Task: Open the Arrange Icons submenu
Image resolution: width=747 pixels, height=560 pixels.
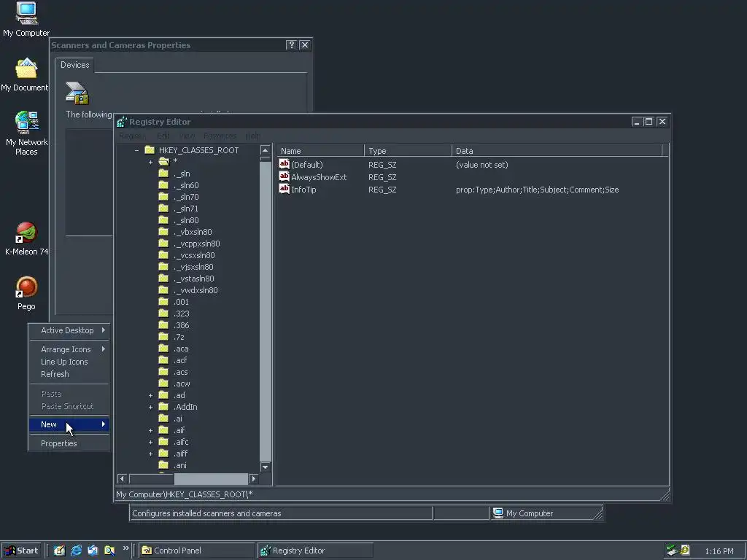Action: click(x=69, y=349)
